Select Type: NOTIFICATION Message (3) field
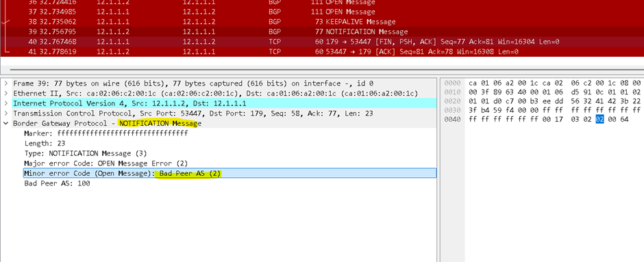 point(86,153)
